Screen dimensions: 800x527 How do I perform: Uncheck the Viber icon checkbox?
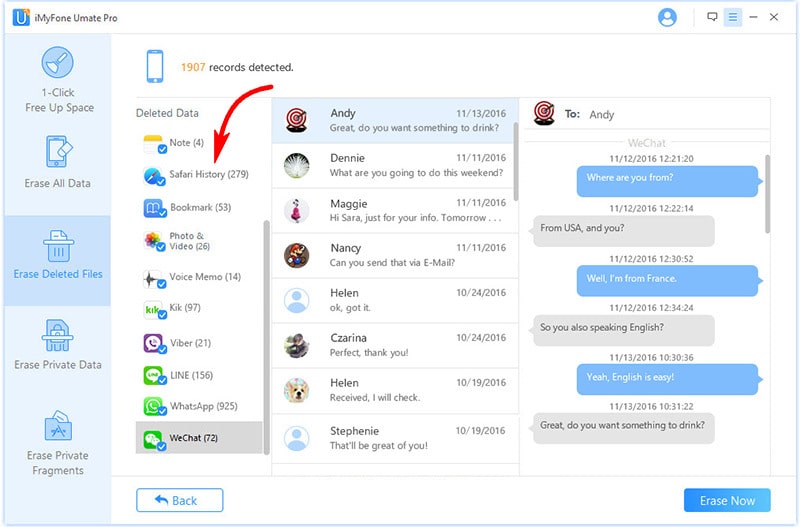(162, 349)
